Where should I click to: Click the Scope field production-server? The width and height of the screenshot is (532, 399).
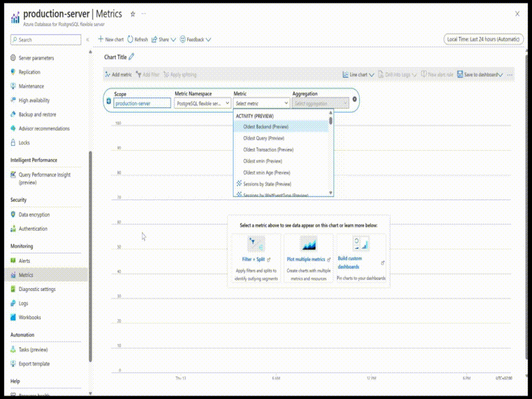click(142, 103)
